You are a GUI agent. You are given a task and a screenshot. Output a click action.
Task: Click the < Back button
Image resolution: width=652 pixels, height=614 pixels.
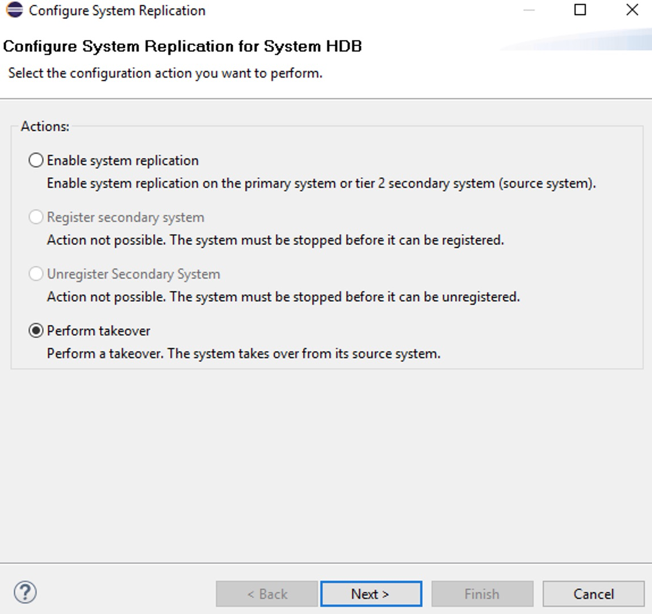(x=267, y=594)
